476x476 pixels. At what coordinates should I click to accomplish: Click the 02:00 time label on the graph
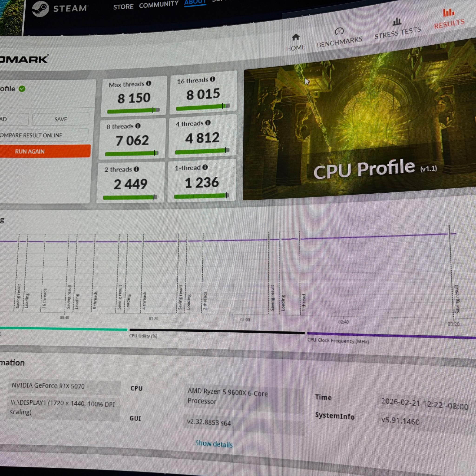[x=245, y=320]
